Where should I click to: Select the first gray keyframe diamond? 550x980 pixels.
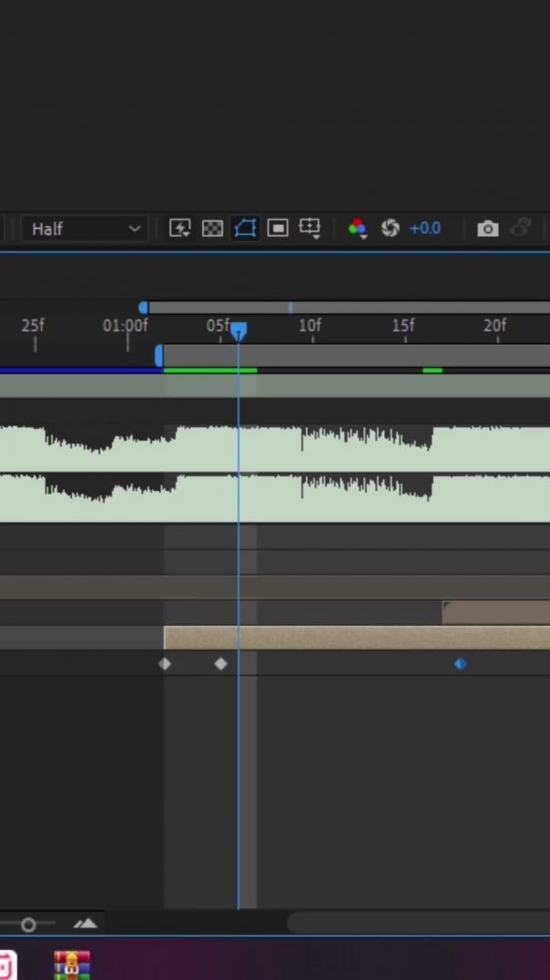point(165,664)
